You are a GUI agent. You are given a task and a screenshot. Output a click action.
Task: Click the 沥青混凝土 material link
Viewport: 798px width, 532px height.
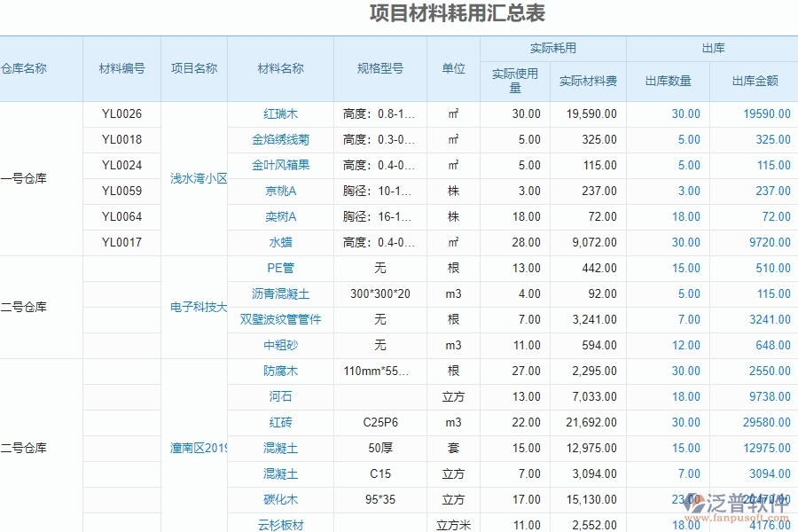click(280, 293)
